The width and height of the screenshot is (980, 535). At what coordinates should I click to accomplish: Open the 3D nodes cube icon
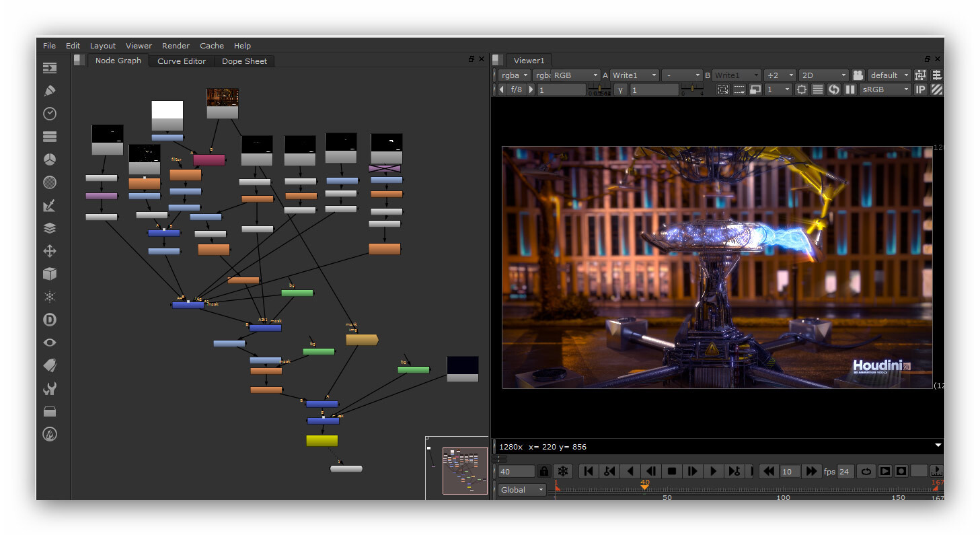(49, 274)
